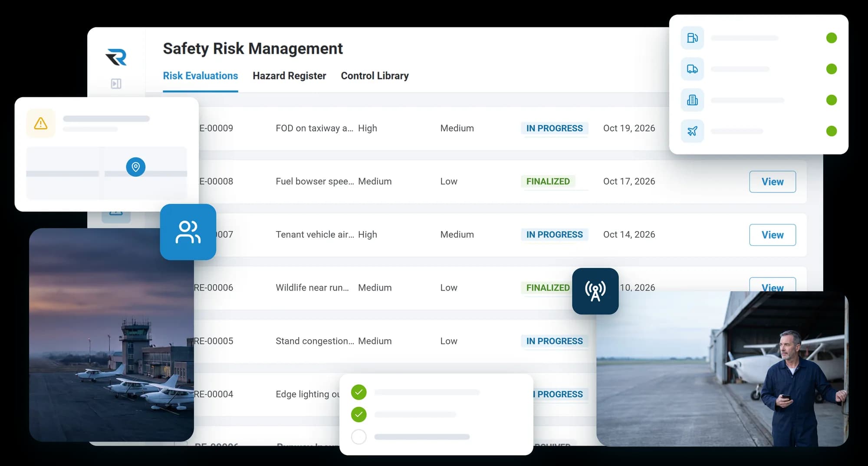This screenshot has width=868, height=466.
Task: Click the dark radio tower signal tile
Action: pos(595,291)
